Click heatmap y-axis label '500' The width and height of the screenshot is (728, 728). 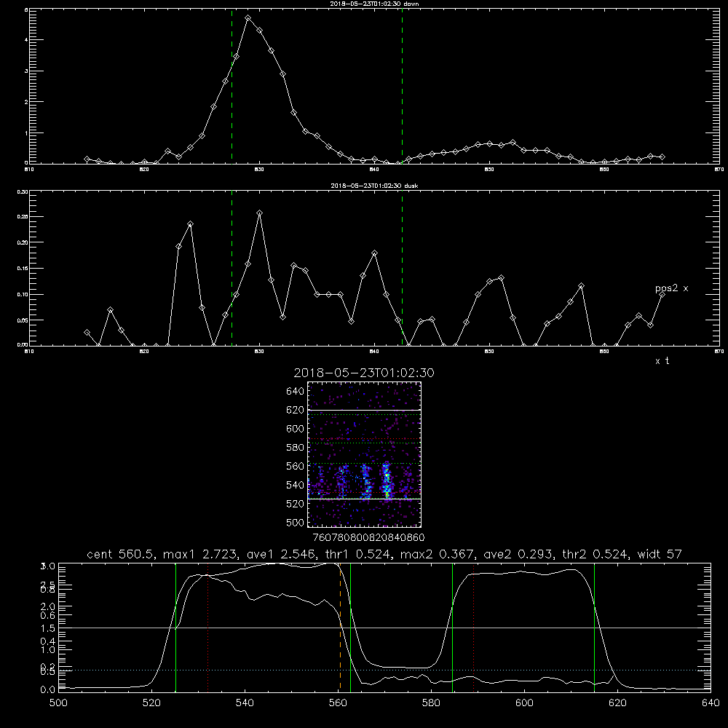click(296, 523)
